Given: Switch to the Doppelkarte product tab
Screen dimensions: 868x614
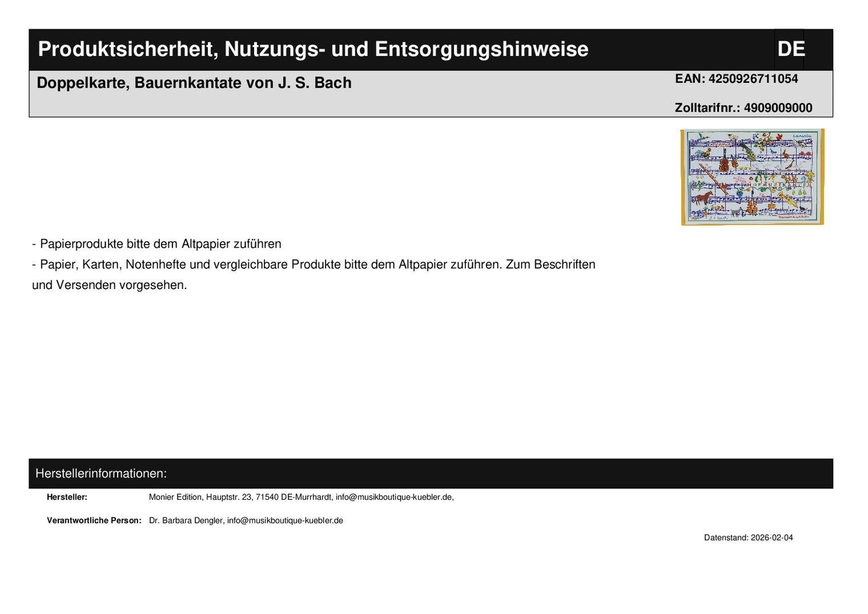Looking at the screenshot, I should (195, 82).
